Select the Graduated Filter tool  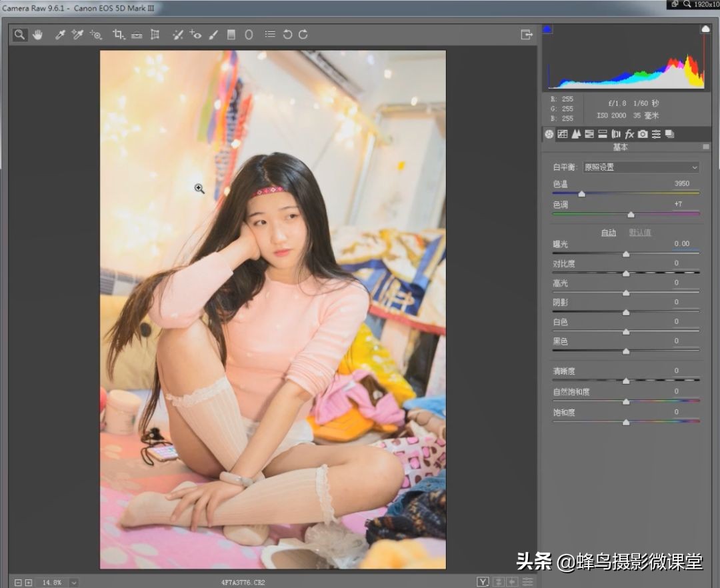(231, 34)
